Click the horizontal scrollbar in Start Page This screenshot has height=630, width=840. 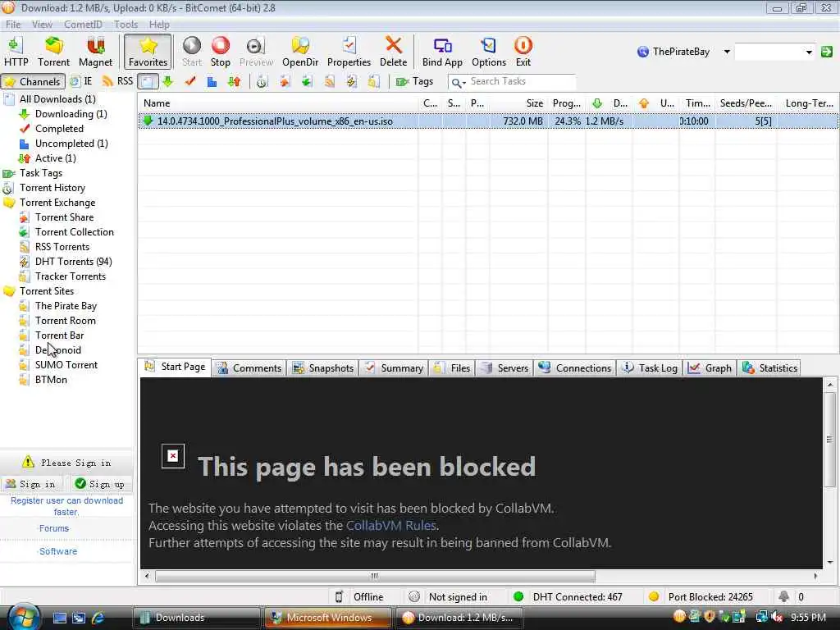pyautogui.click(x=375, y=577)
